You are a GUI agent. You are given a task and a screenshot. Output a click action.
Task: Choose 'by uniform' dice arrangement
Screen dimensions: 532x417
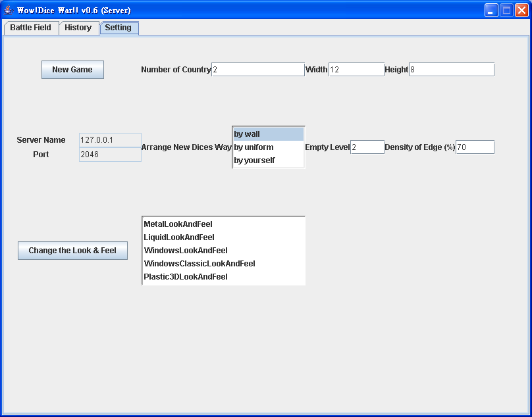click(x=268, y=147)
